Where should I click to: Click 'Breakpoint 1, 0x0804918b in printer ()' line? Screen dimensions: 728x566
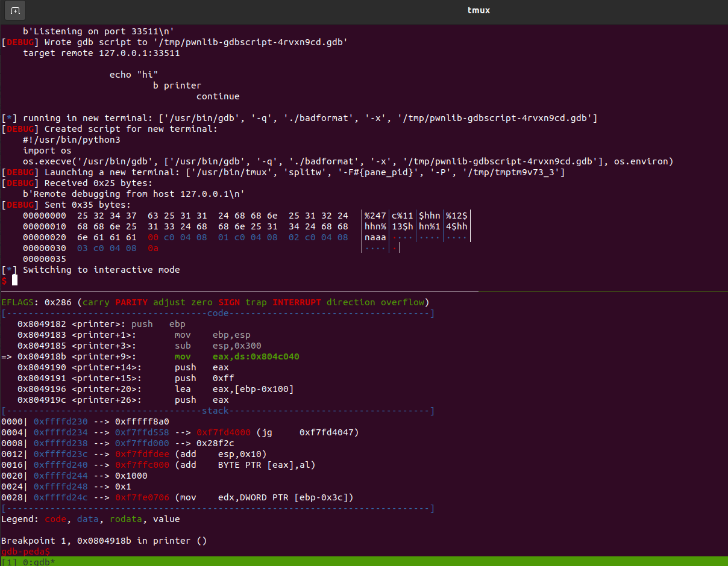pyautogui.click(x=104, y=541)
